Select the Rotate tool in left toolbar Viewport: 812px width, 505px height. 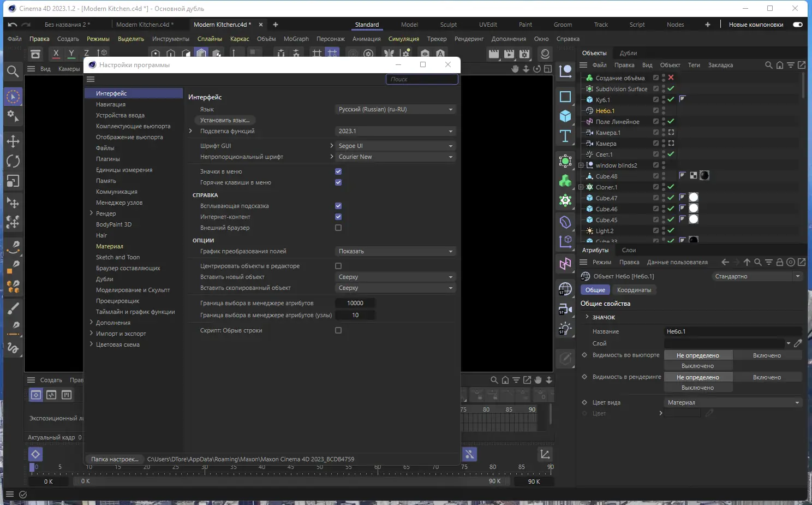point(13,161)
